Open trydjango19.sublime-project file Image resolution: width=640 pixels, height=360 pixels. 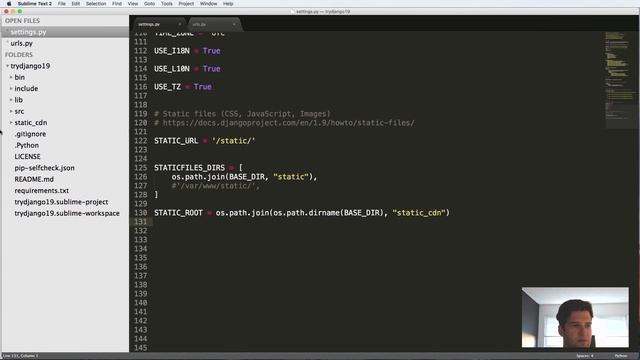coord(61,202)
